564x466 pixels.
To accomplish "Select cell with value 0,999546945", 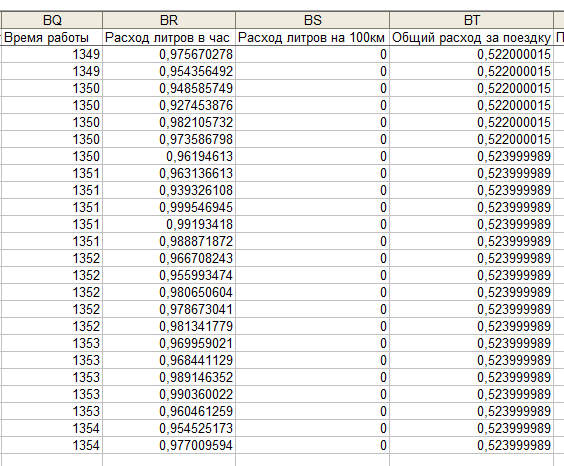I will pos(169,207).
